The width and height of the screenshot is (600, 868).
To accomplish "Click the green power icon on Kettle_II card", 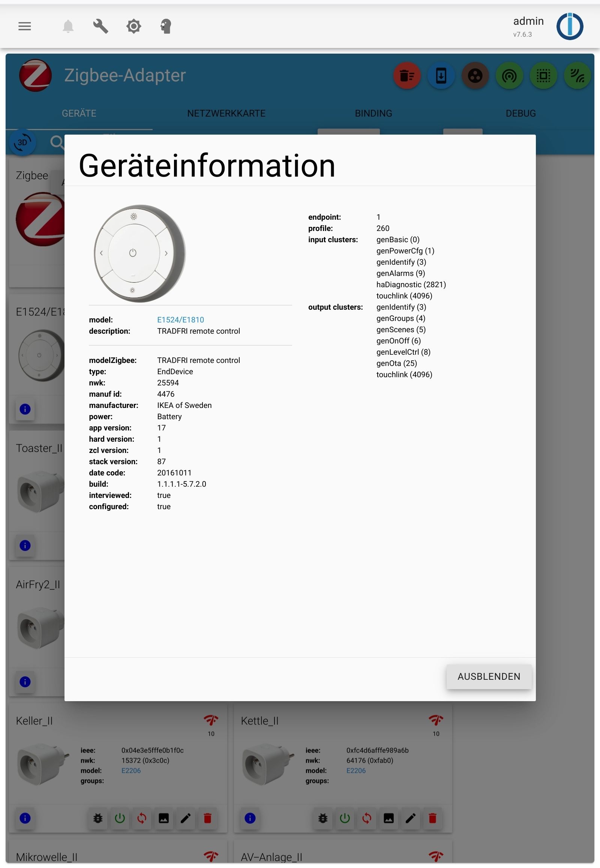I will [x=345, y=819].
